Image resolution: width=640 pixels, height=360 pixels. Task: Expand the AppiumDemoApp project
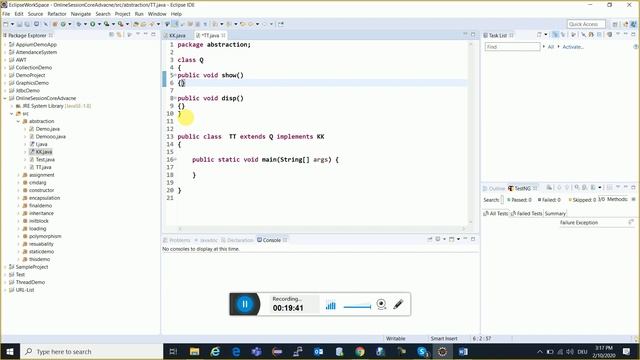click(x=5, y=44)
